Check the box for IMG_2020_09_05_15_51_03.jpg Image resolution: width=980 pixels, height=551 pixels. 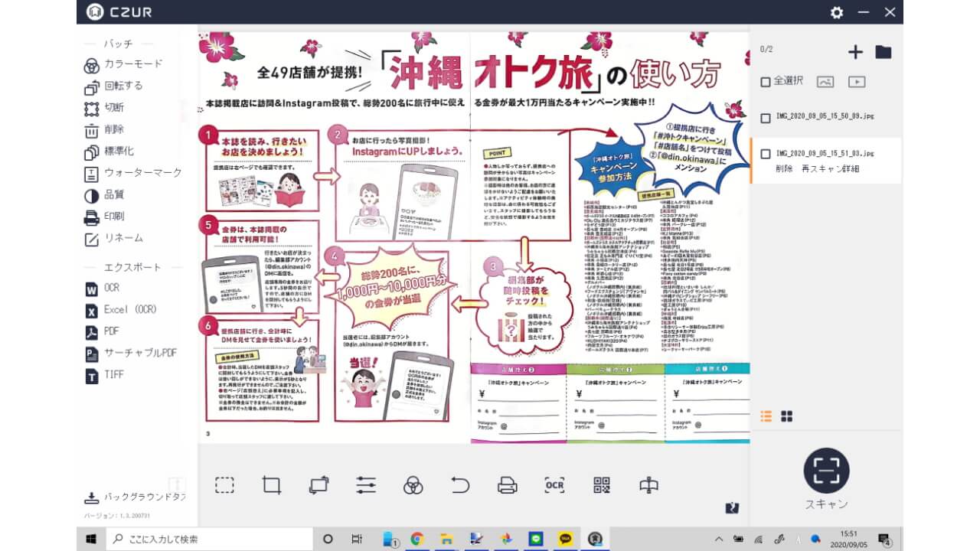click(x=766, y=154)
